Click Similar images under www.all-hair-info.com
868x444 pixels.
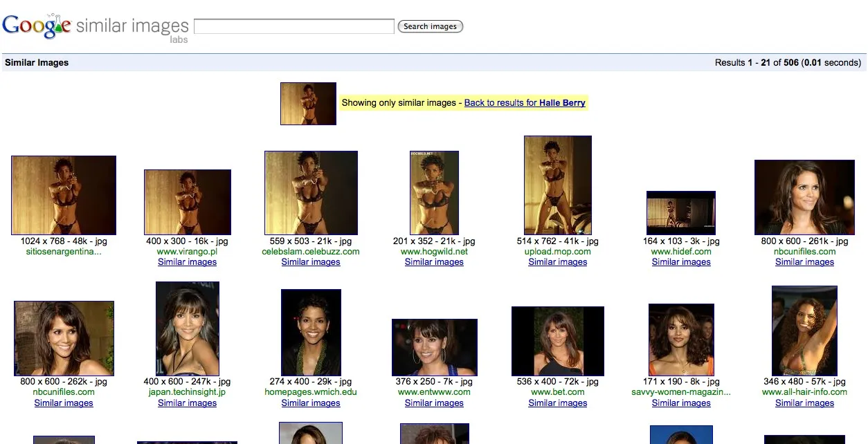pos(804,403)
